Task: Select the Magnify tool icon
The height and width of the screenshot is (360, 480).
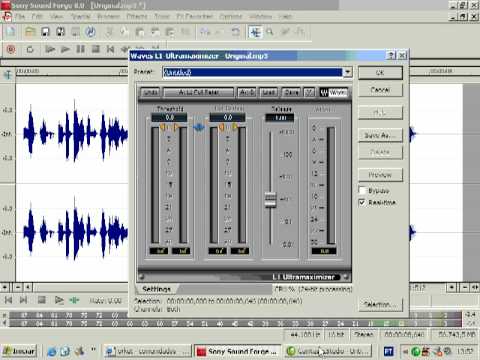Action: tap(270, 32)
